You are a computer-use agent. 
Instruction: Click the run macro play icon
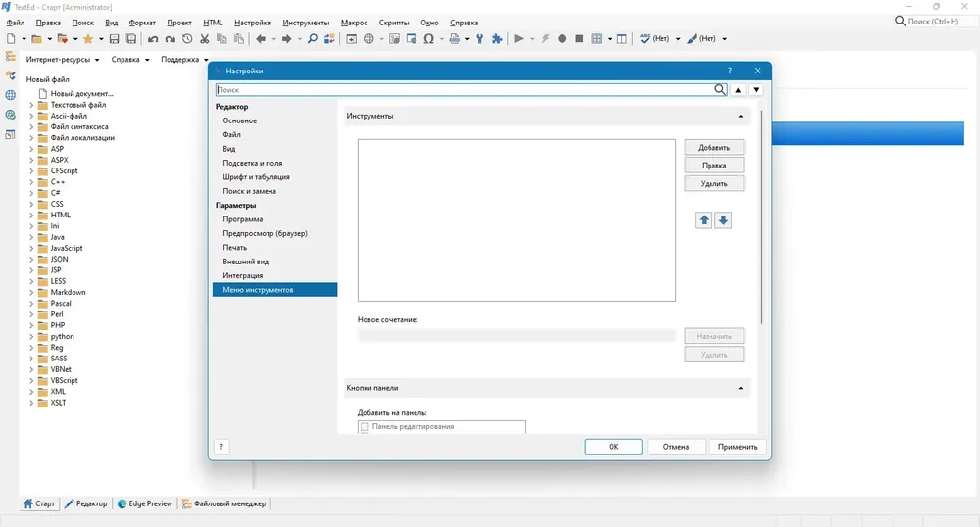coord(519,39)
